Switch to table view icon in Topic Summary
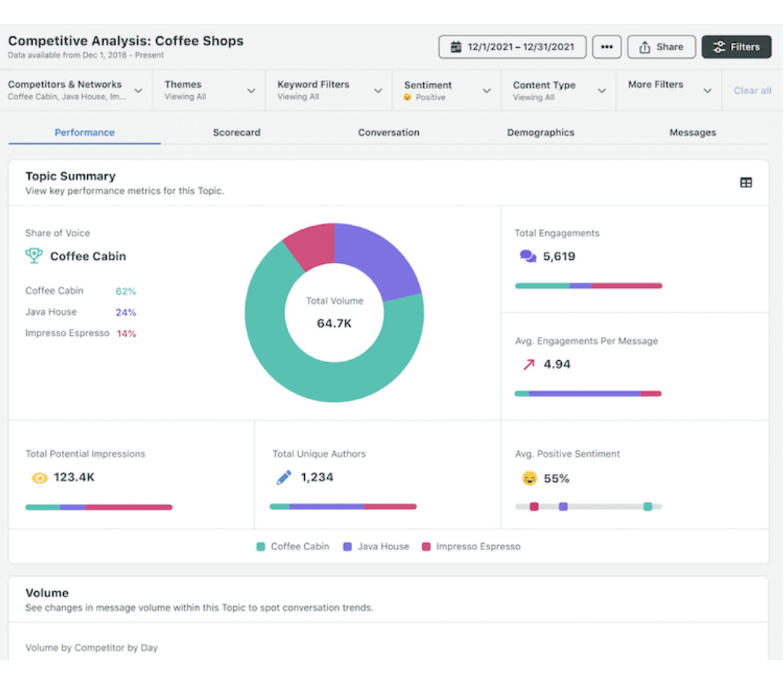The width and height of the screenshot is (784, 694). [746, 182]
